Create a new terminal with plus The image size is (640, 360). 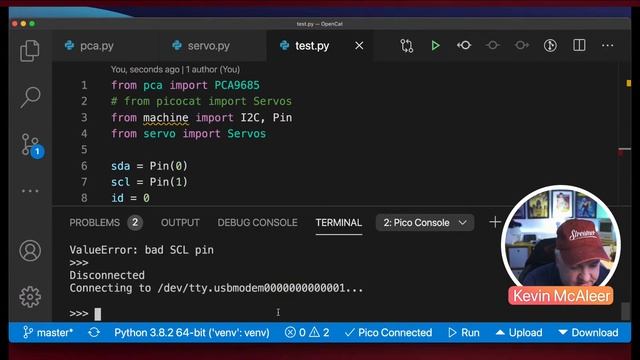point(495,222)
